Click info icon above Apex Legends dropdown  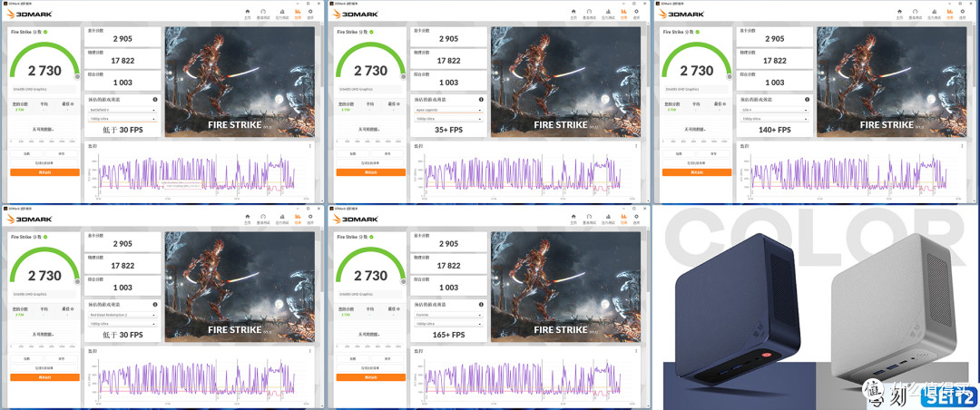[x=480, y=100]
